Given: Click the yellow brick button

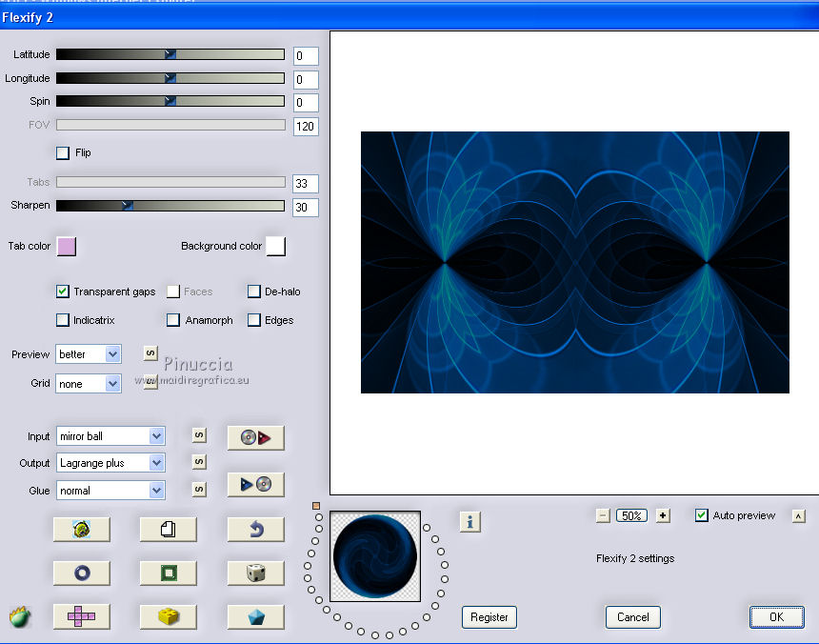Looking at the screenshot, I should click(x=168, y=616).
